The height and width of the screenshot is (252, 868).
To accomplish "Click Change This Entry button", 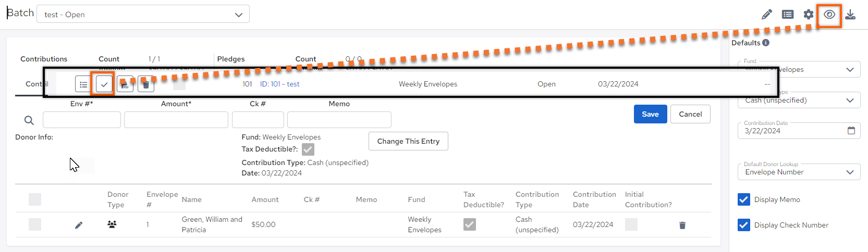I will click(408, 141).
